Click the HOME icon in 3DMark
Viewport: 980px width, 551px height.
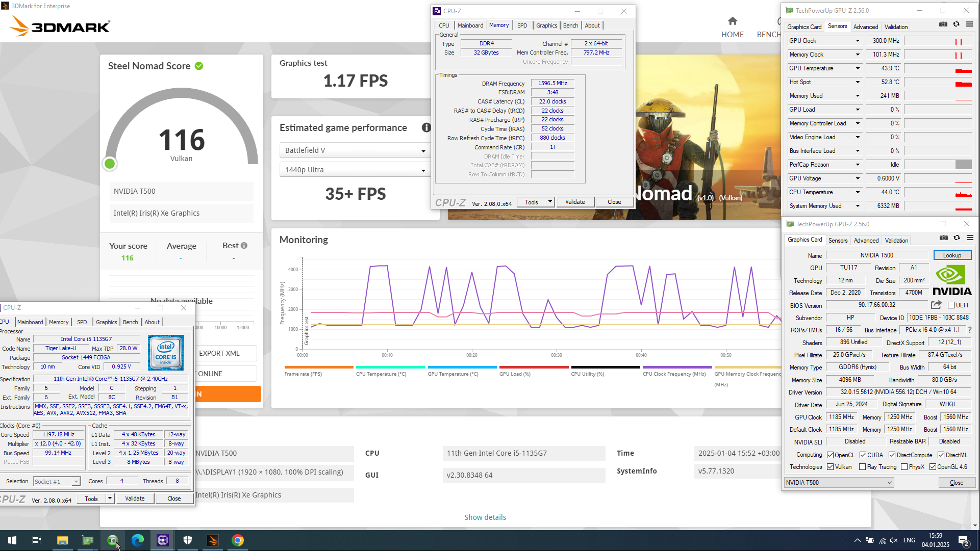732,21
